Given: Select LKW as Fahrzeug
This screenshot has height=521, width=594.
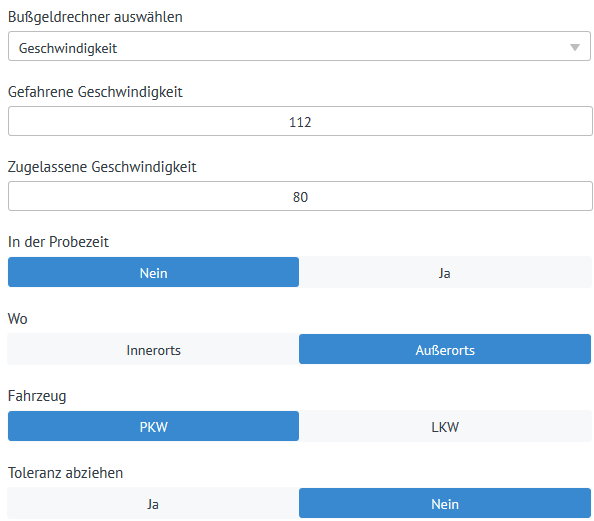Looking at the screenshot, I should tap(445, 426).
